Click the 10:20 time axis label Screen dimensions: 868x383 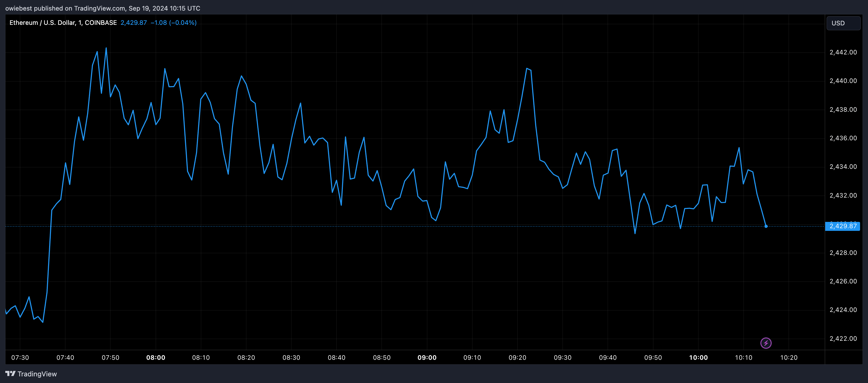[788, 357]
